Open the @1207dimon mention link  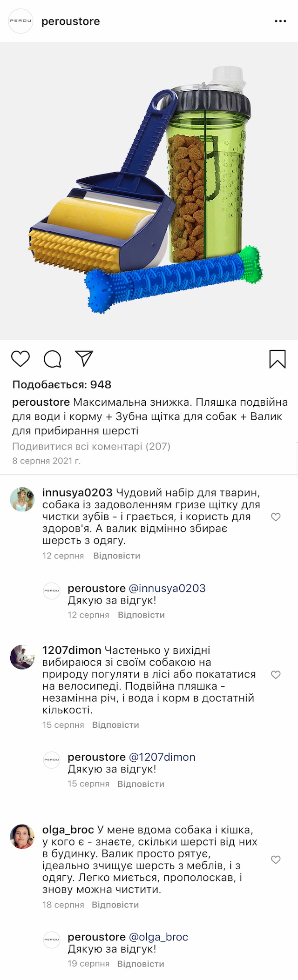pyautogui.click(x=162, y=757)
